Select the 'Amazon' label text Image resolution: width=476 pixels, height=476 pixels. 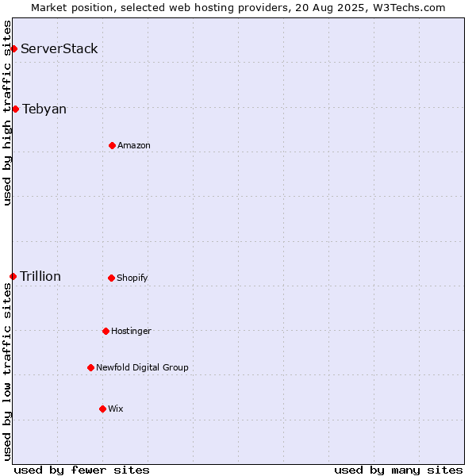coord(134,145)
